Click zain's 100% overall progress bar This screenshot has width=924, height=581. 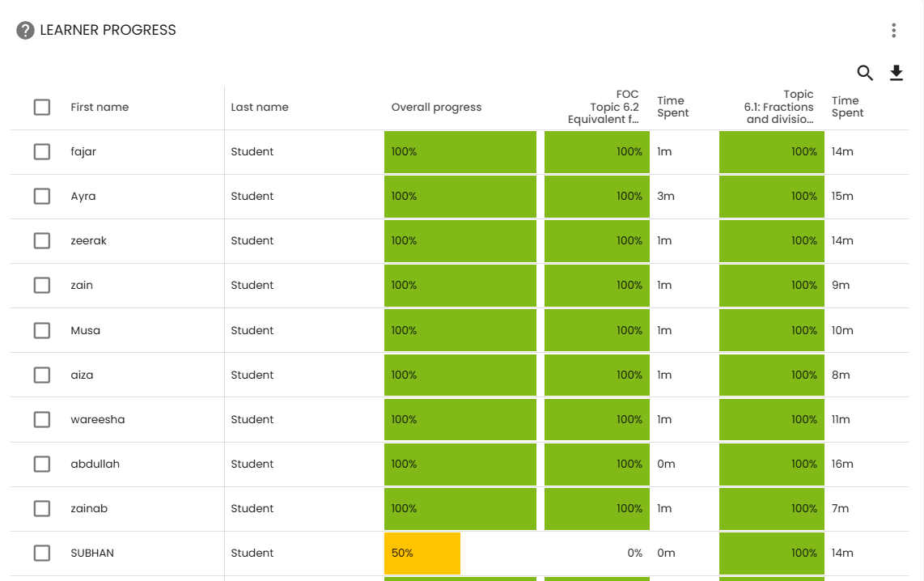tap(460, 285)
